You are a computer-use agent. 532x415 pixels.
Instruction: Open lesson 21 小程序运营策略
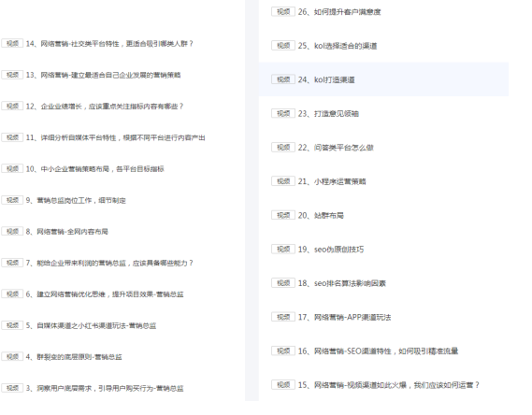(332, 181)
